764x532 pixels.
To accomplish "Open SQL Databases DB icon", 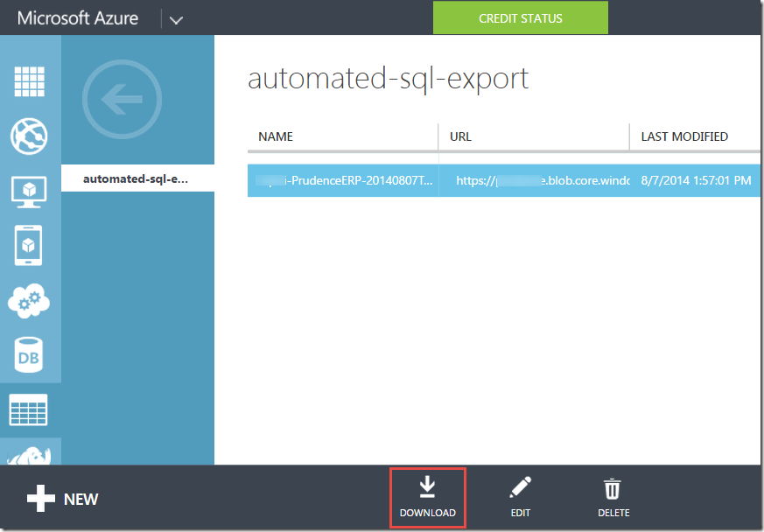I will 28,354.
